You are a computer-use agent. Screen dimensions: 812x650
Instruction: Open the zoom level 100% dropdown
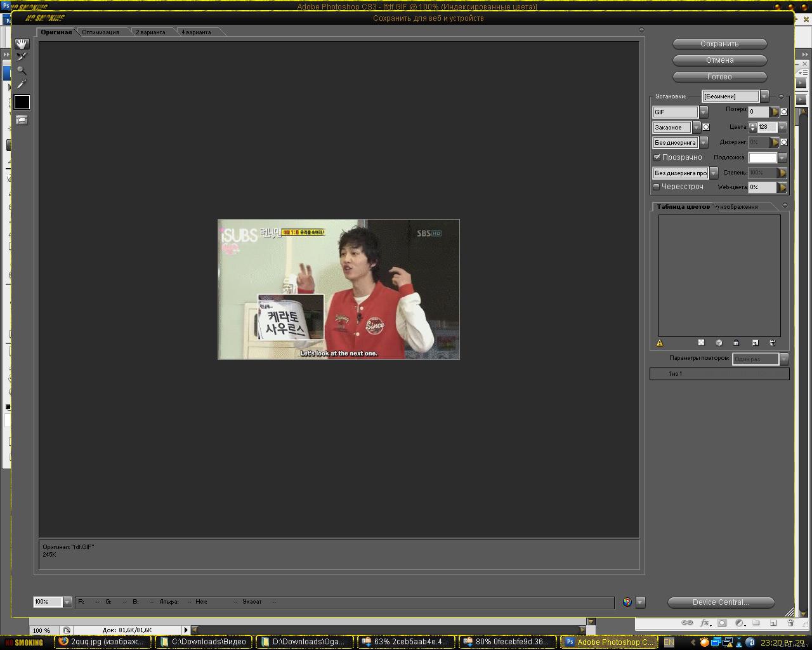[67, 602]
